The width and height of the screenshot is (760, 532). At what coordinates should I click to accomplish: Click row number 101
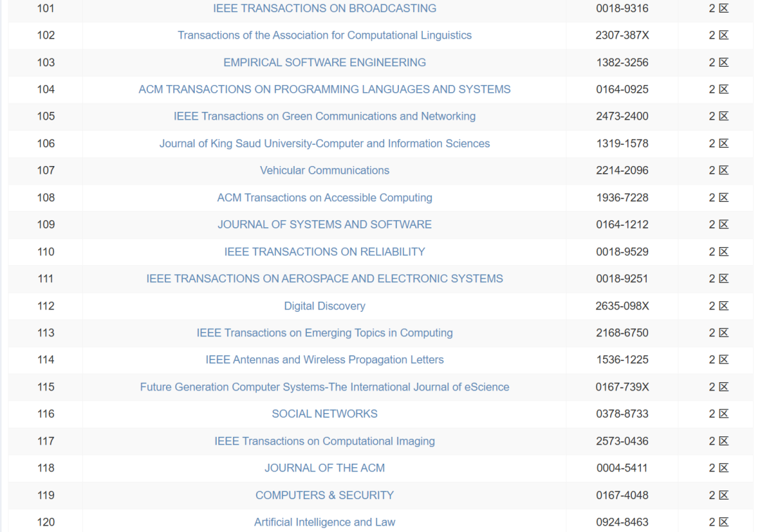[x=46, y=8]
